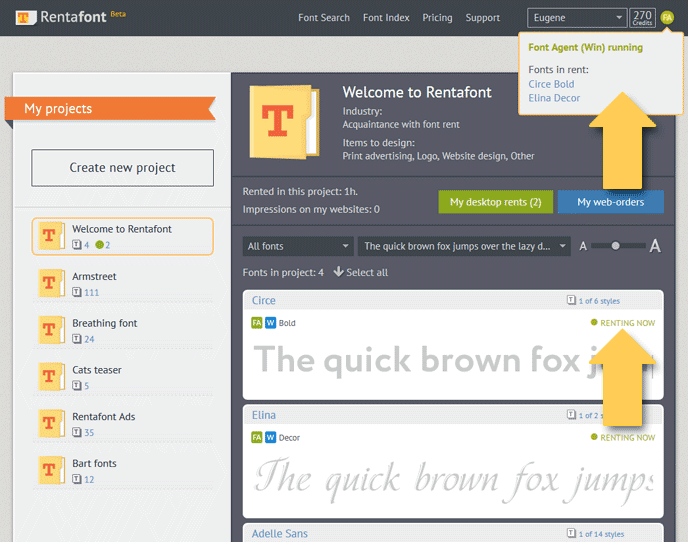Open My desktop rents (2)
The width and height of the screenshot is (688, 542).
tap(495, 202)
